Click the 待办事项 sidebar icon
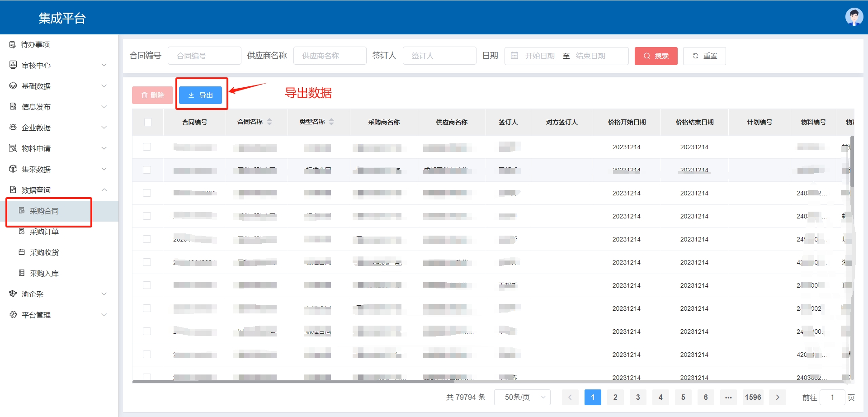Viewport: 868px width, 417px height. point(13,44)
